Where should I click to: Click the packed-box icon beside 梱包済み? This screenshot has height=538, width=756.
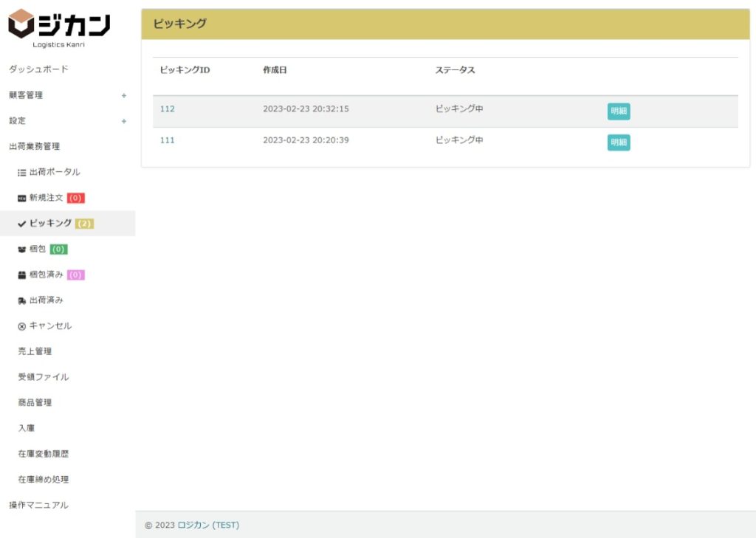[x=22, y=275]
